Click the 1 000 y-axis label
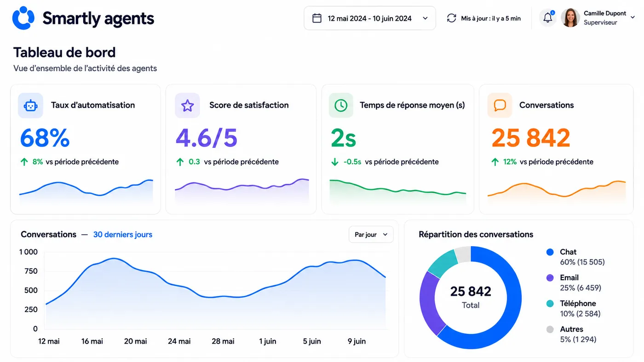The width and height of the screenshot is (644, 362). click(x=28, y=252)
